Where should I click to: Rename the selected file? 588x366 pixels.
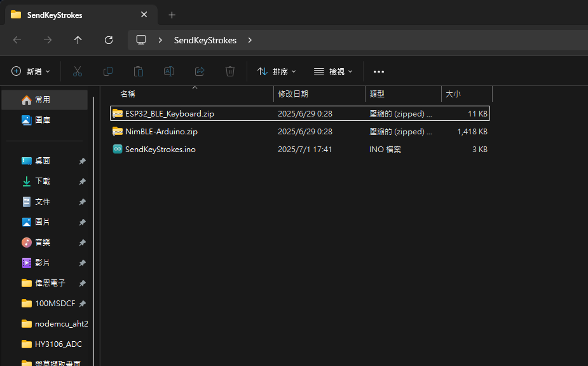click(x=169, y=71)
